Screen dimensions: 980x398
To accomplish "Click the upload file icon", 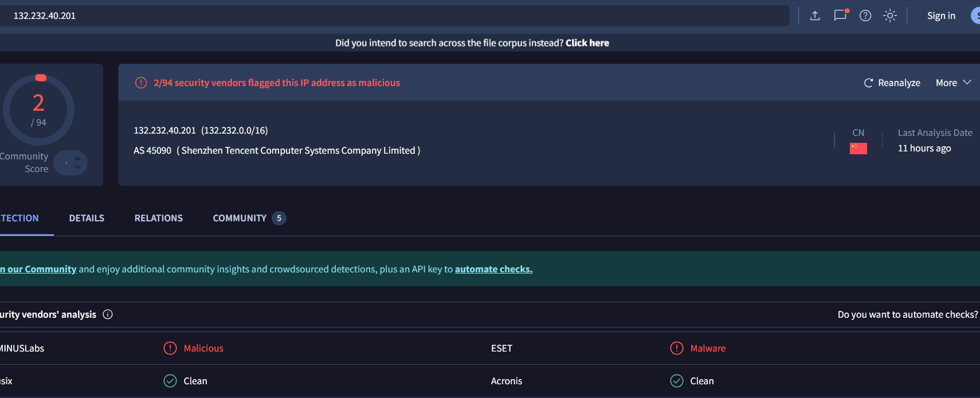I will tap(815, 15).
